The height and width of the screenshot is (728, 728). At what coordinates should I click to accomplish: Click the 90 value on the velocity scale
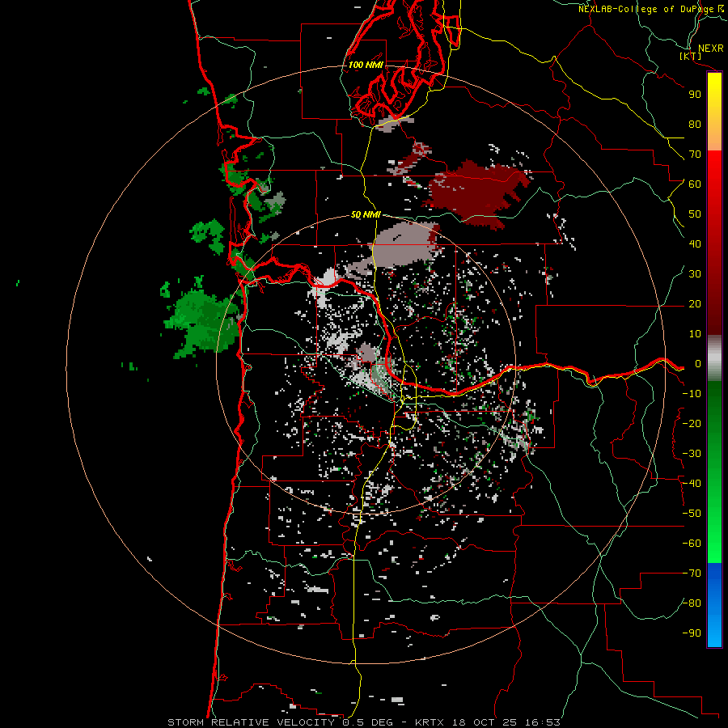pyautogui.click(x=695, y=95)
